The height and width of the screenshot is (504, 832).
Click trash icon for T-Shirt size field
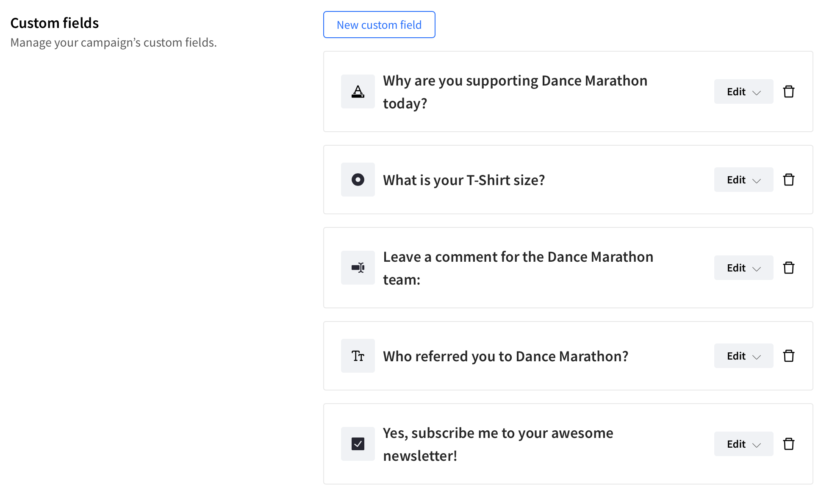[x=788, y=180]
